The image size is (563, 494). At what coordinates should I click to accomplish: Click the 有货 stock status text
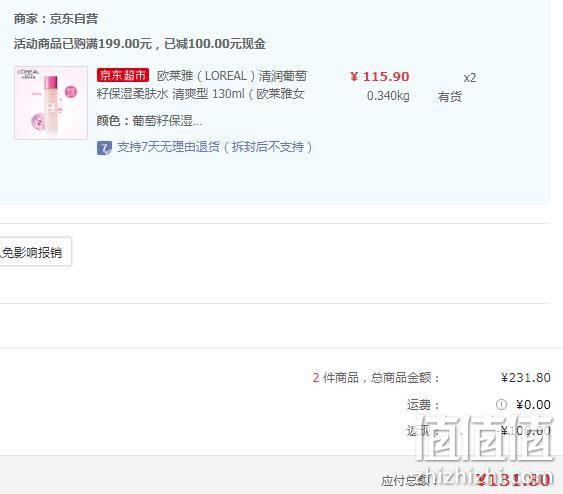[x=450, y=97]
